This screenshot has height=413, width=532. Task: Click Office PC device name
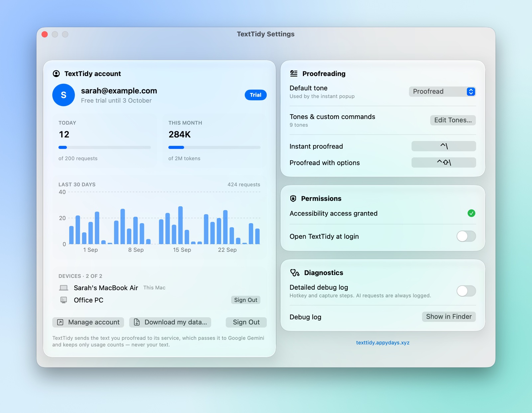click(88, 300)
